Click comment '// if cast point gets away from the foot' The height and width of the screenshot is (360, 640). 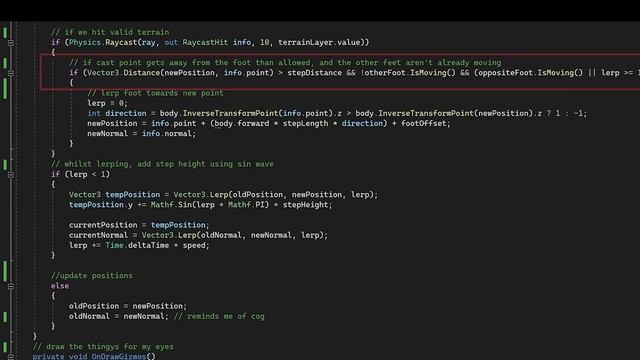pos(285,63)
